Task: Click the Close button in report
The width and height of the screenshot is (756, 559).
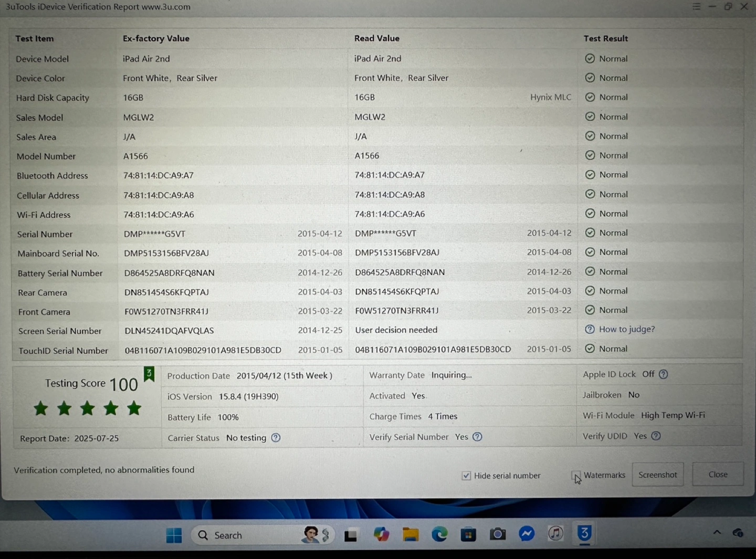Action: click(718, 474)
